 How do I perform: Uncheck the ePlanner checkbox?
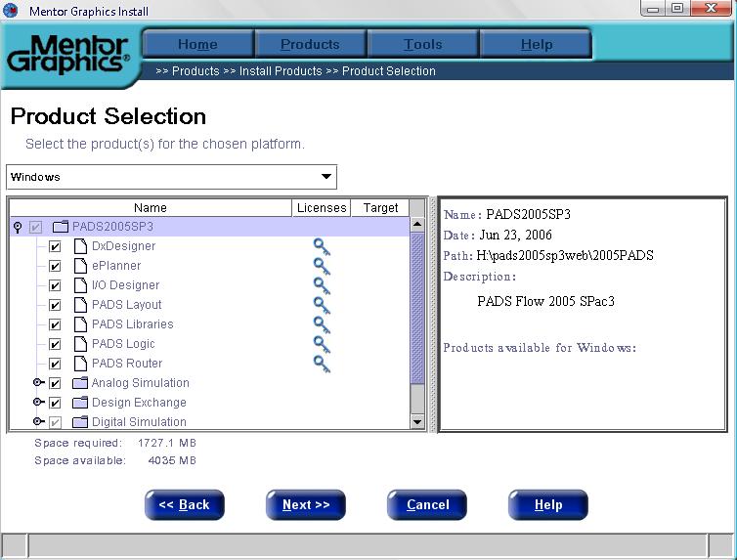(x=55, y=267)
